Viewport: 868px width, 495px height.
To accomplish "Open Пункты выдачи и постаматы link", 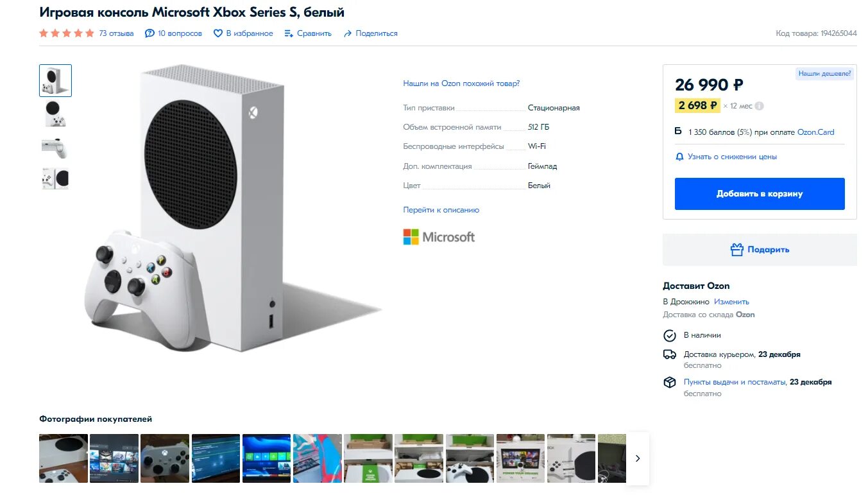I will 735,382.
